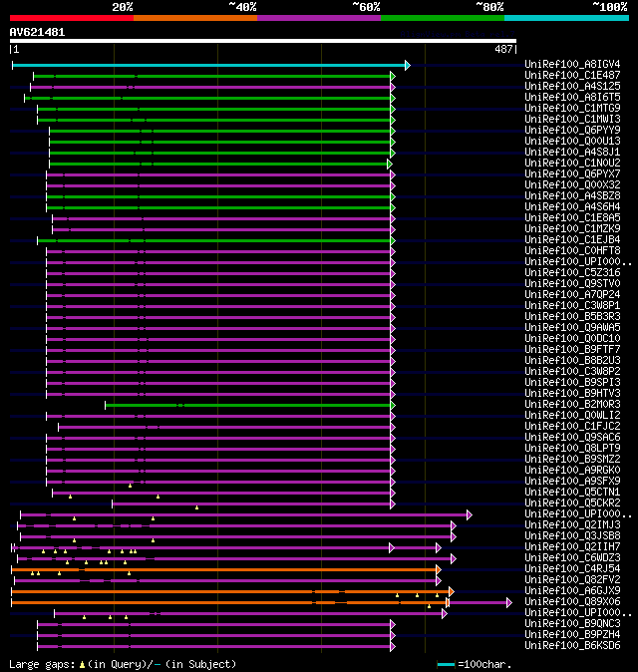
Task: Select the UniRef100_Q5CKR2 label
Action: (x=572, y=504)
